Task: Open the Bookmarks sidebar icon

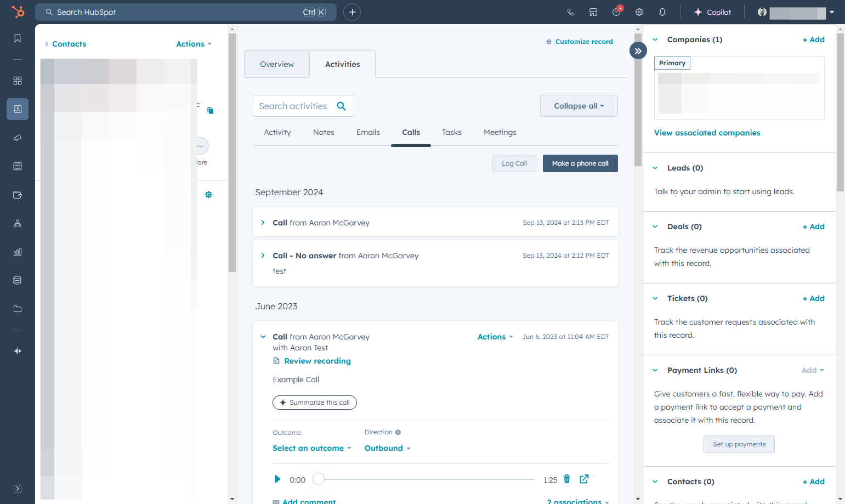Action: point(18,38)
